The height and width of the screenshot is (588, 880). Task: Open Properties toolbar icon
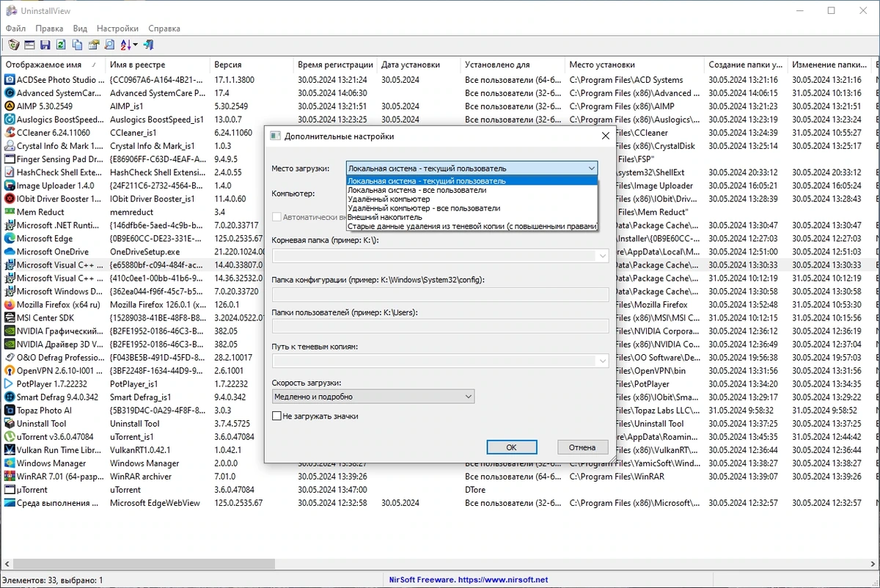coord(94,45)
